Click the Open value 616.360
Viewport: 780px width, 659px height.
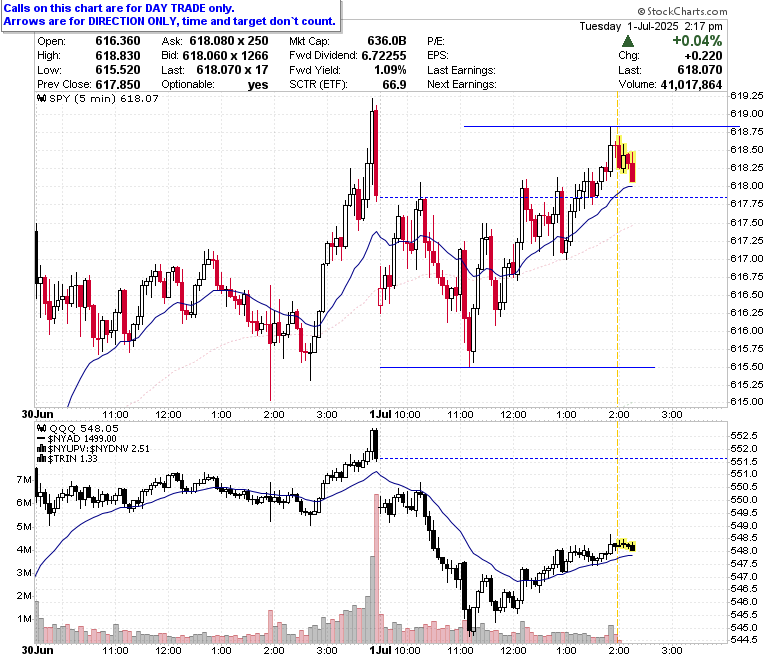click(118, 41)
